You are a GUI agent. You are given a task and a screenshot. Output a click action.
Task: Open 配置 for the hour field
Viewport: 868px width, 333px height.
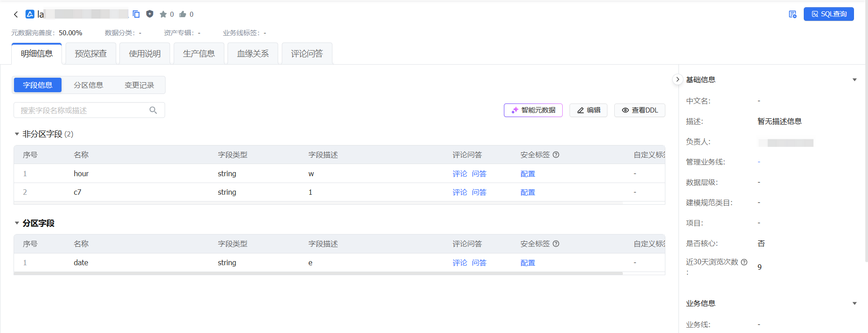click(528, 174)
